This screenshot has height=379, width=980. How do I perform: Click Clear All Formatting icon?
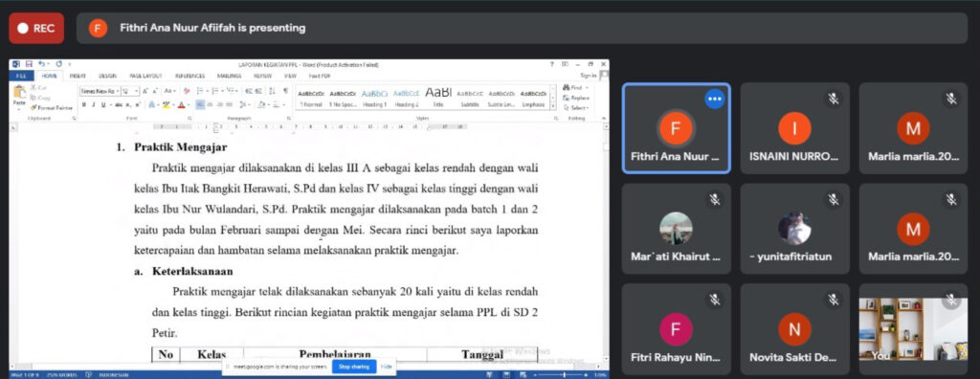point(187,91)
